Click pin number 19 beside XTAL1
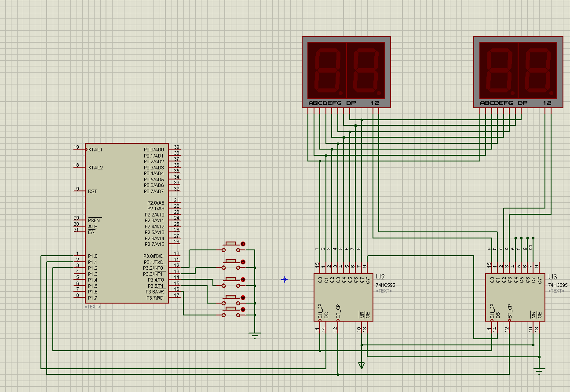 tap(77, 147)
